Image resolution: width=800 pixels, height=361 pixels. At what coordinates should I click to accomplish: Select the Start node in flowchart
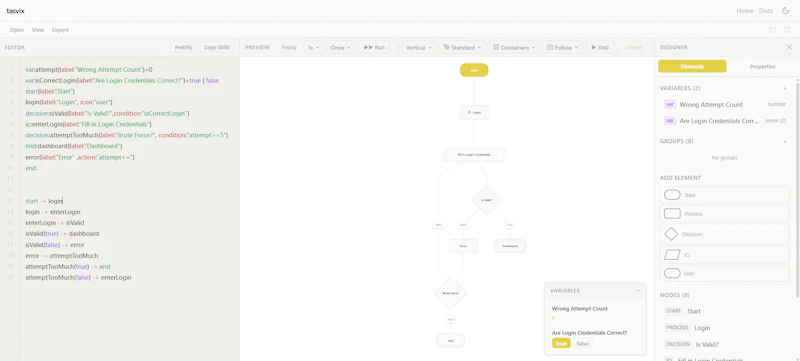[474, 70]
